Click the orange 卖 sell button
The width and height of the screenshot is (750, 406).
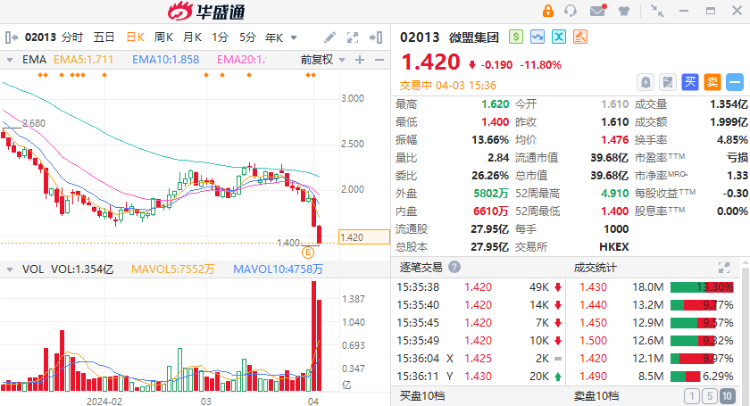pos(712,82)
